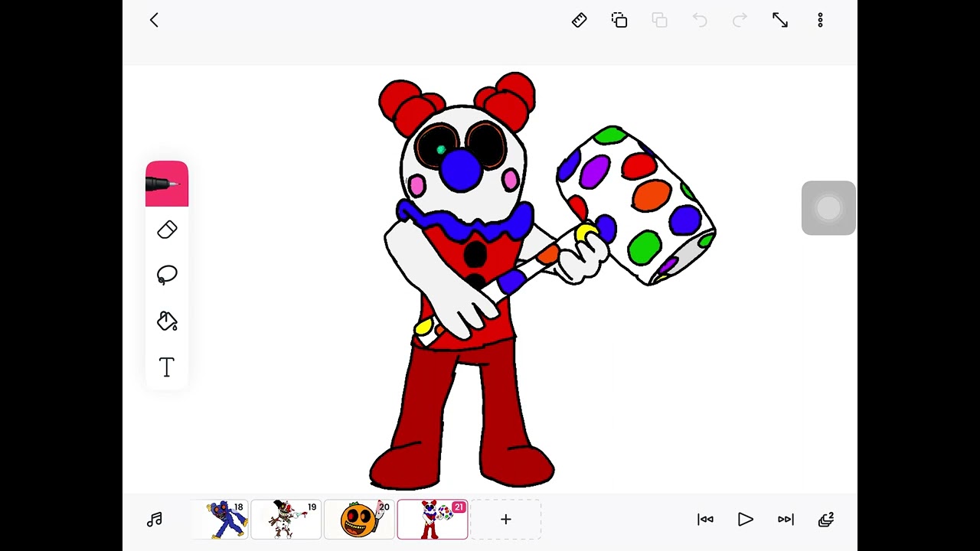Redo the last stroke
980x551 pixels.
(740, 21)
